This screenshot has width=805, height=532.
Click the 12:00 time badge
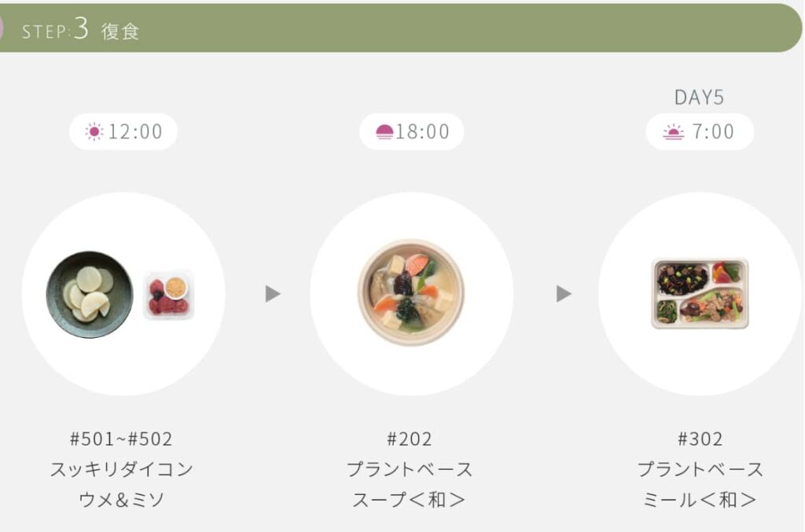click(123, 132)
